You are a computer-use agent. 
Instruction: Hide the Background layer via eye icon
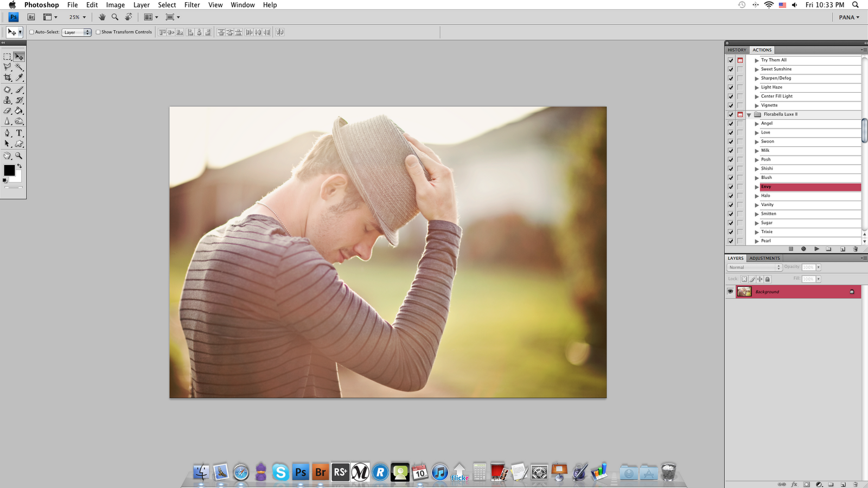(730, 292)
